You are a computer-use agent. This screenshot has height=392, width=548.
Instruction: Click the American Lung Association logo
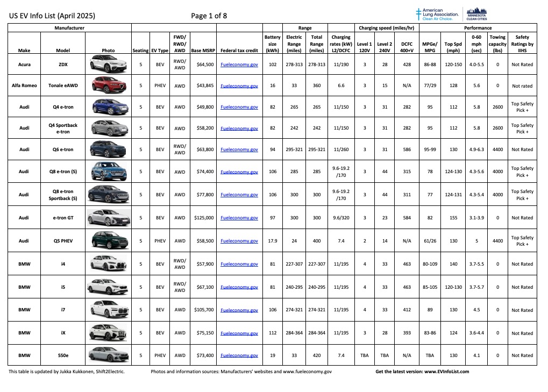click(x=437, y=15)
